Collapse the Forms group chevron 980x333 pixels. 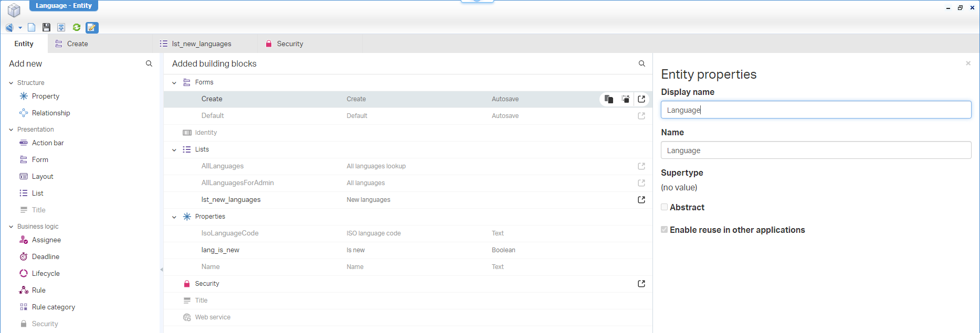point(174,83)
